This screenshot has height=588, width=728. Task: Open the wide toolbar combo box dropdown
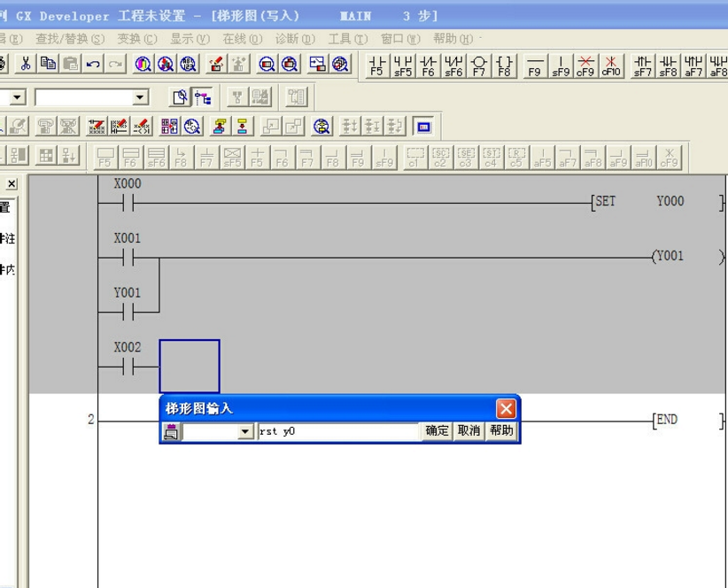point(141,97)
